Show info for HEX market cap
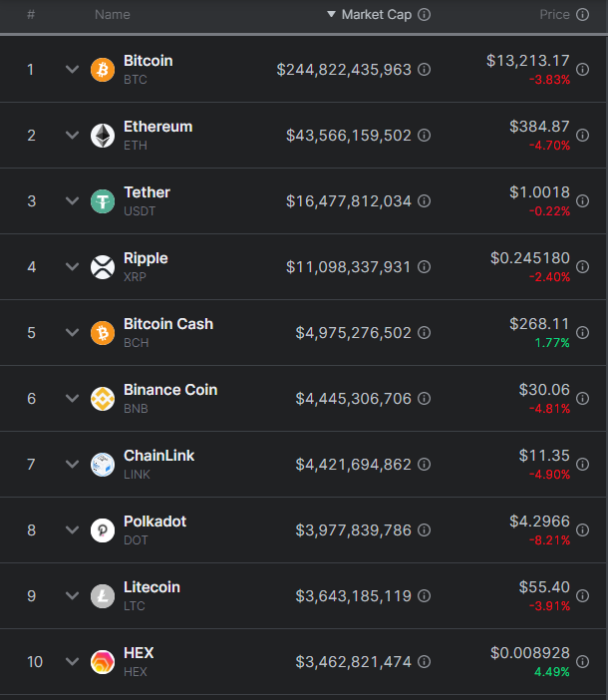This screenshot has height=700, width=608. point(425,662)
